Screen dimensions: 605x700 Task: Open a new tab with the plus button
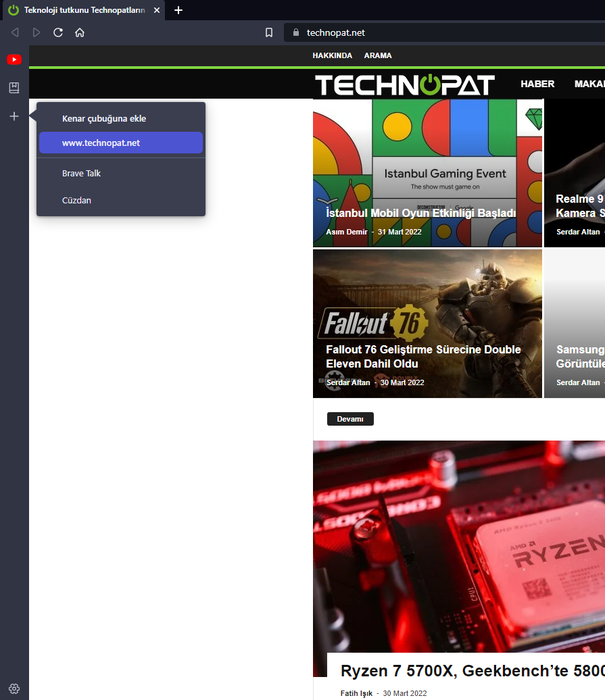[x=178, y=10]
